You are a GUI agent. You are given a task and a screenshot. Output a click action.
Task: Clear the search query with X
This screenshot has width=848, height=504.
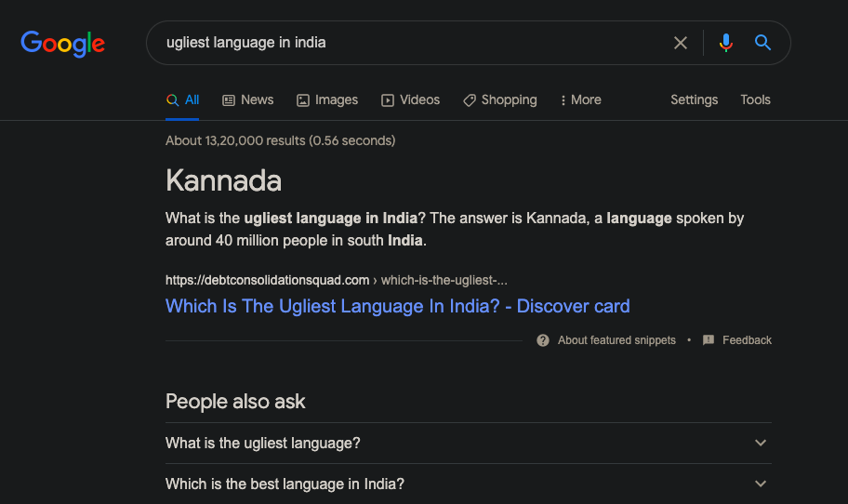[x=681, y=43]
